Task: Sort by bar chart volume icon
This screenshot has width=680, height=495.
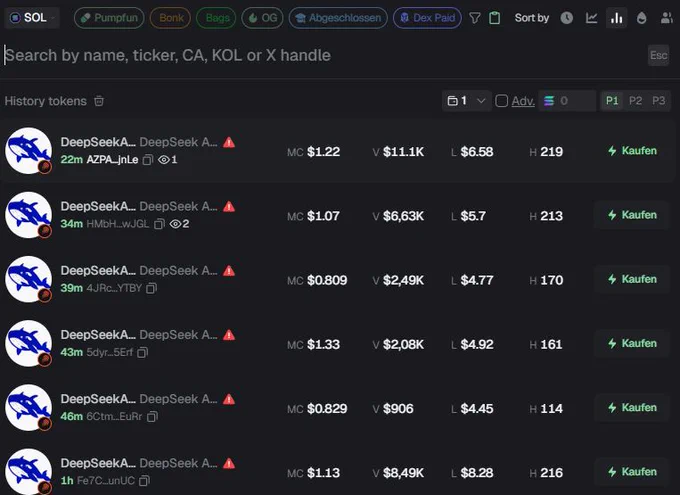Action: click(616, 18)
